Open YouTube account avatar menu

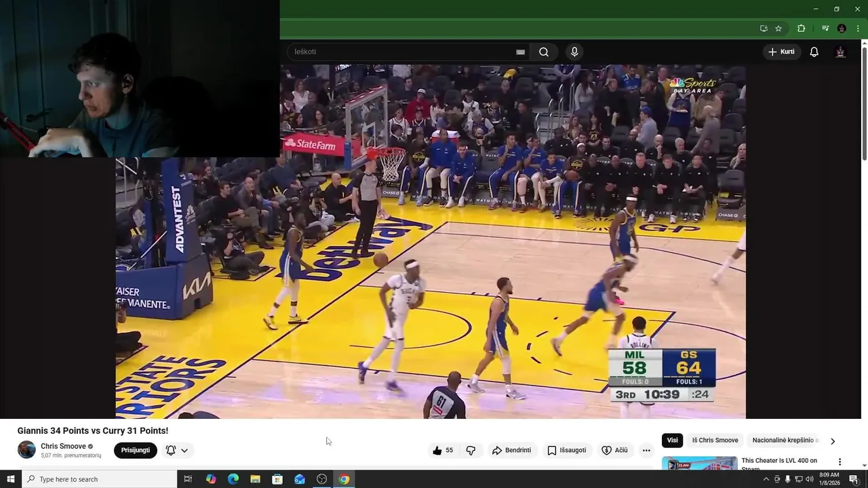pos(840,52)
